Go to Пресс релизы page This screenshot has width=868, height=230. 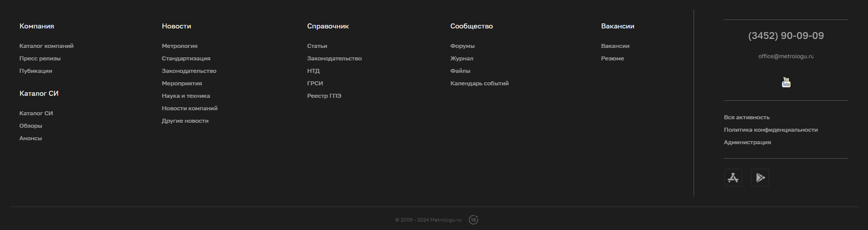tap(40, 58)
